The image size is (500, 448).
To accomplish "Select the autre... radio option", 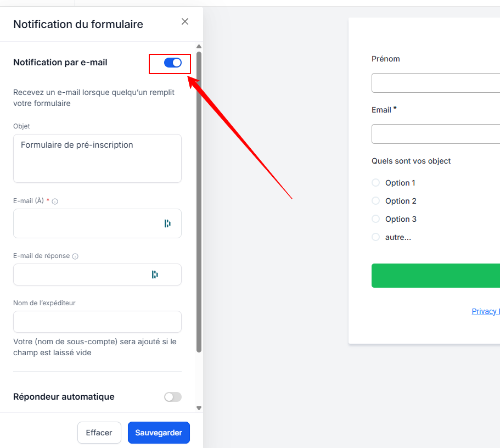I will (x=376, y=237).
